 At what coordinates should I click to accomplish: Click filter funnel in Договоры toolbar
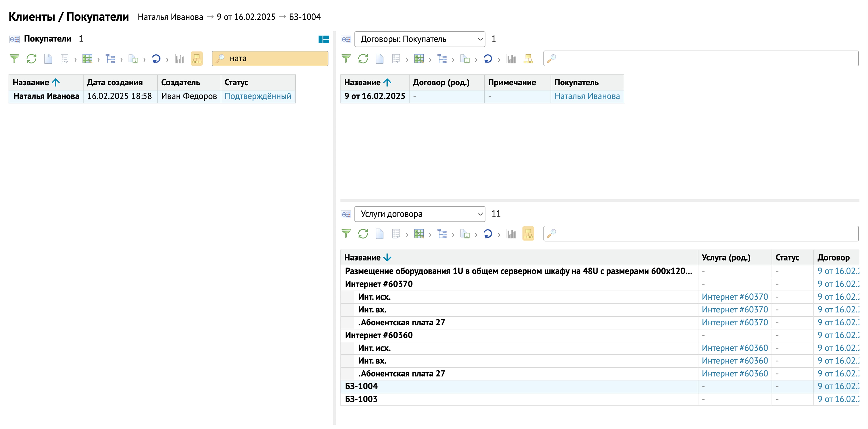point(346,59)
